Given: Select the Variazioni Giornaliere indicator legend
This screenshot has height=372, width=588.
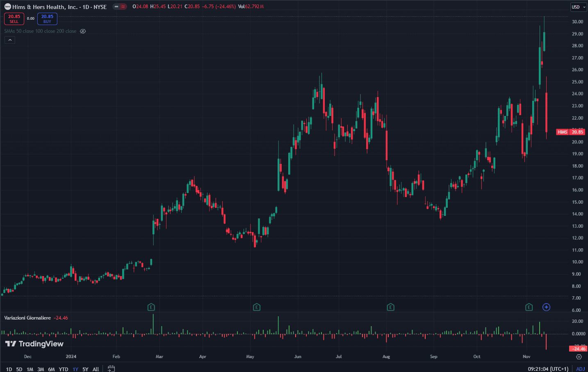Looking at the screenshot, I should coord(27,318).
